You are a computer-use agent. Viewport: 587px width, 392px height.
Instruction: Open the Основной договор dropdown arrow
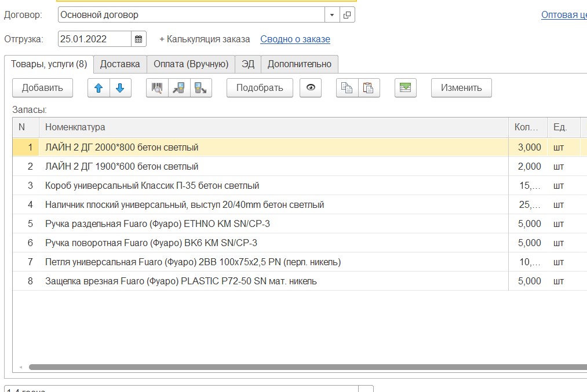(x=330, y=14)
